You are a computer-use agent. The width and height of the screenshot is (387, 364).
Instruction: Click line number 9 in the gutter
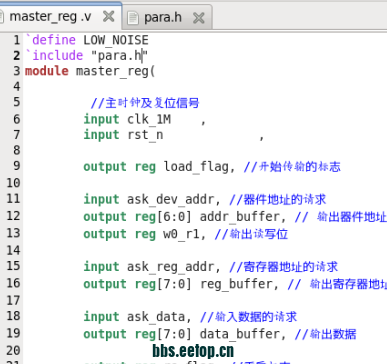tap(17, 166)
